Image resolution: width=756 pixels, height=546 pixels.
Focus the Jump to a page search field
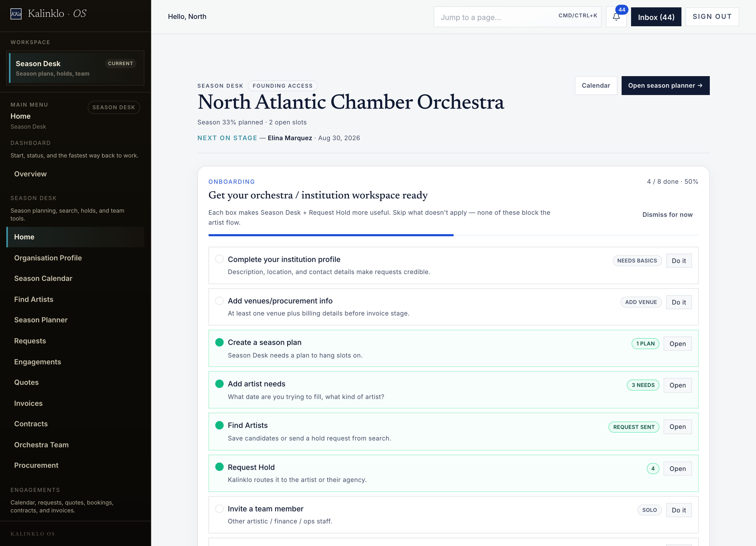(x=517, y=17)
